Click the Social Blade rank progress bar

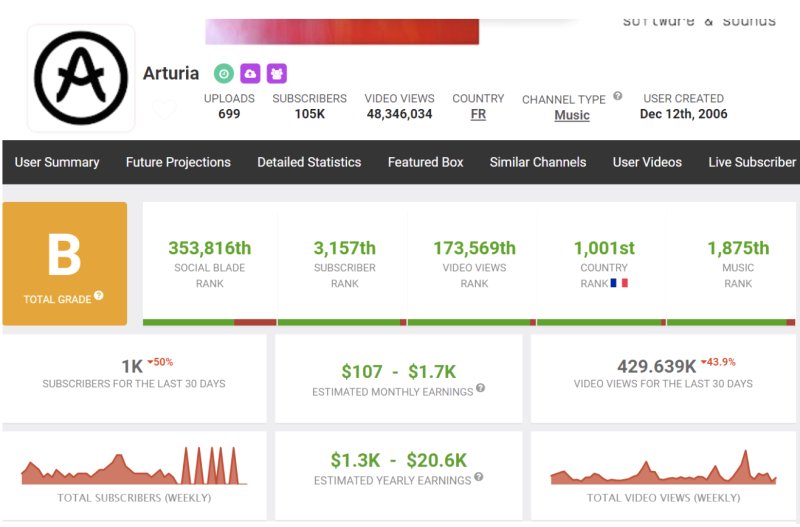(210, 322)
